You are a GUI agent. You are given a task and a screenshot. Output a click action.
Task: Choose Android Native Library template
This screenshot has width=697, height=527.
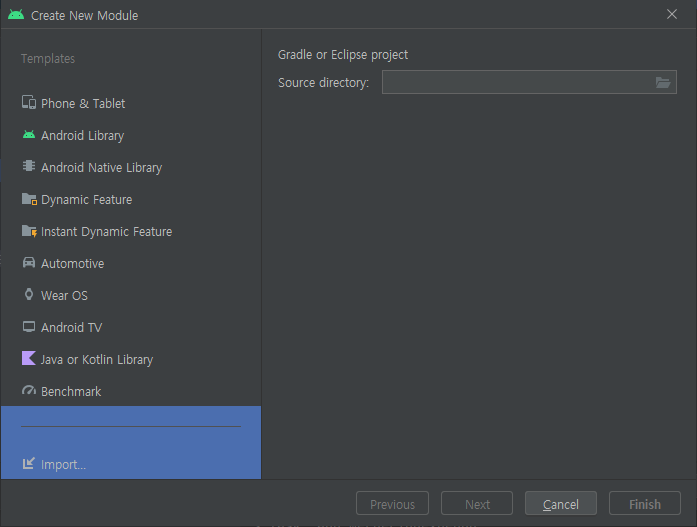tap(131, 167)
